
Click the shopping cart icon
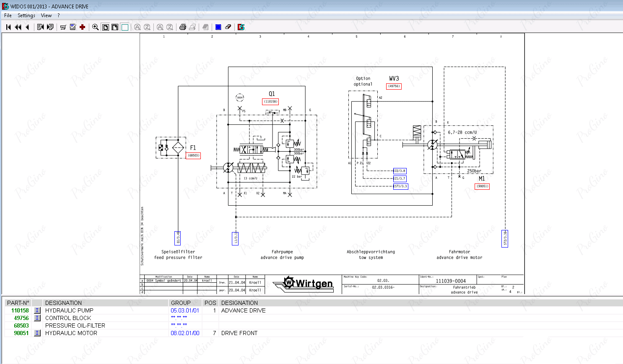coord(63,27)
